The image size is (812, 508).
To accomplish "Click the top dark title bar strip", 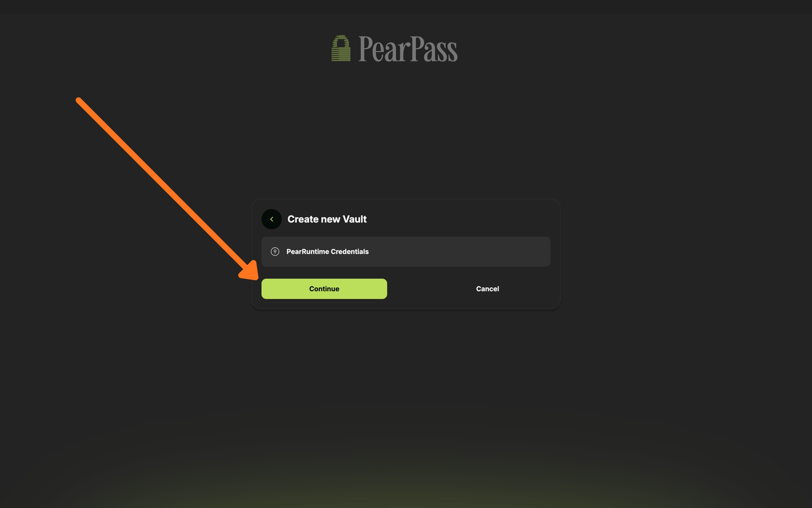I will coord(406,7).
